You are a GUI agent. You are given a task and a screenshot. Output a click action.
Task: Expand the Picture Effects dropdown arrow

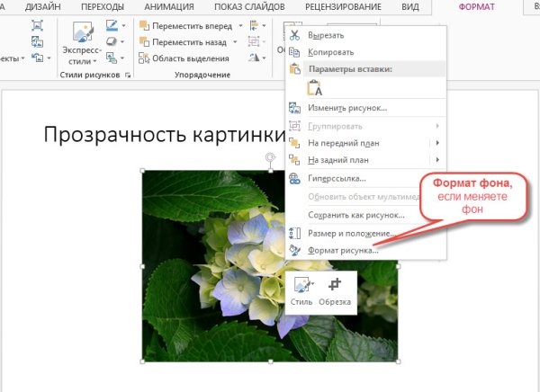tap(122, 41)
